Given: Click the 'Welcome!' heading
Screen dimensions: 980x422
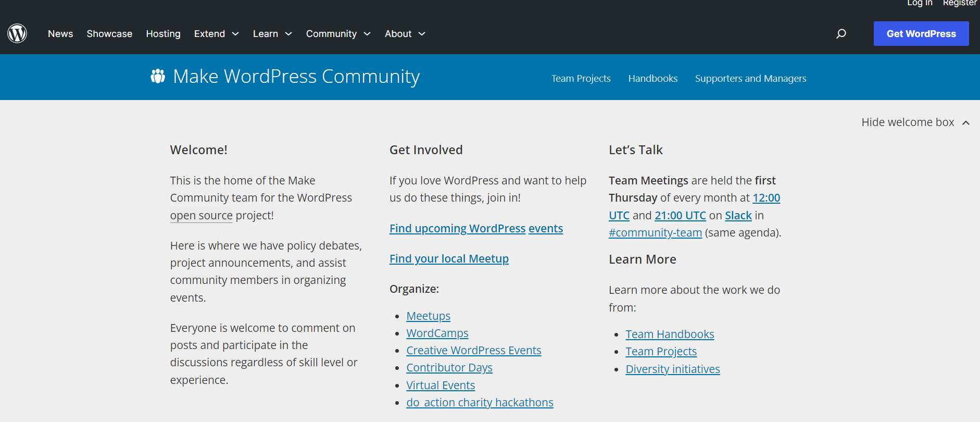Looking at the screenshot, I should coord(199,150).
